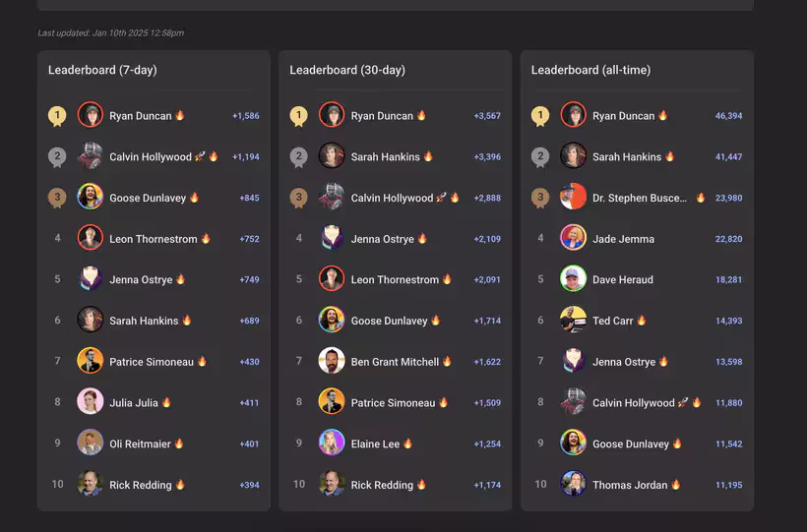807x532 pixels.
Task: Open Jade Jemma's profile name
Action: 623,239
